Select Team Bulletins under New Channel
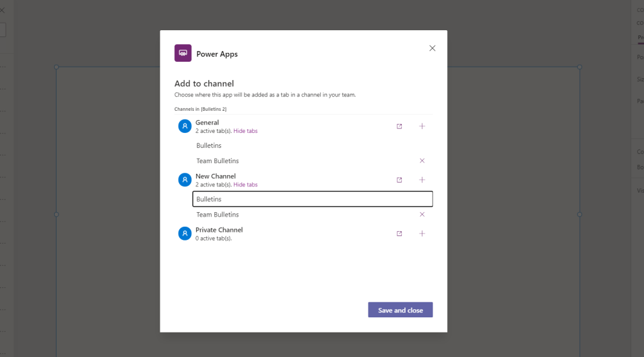This screenshot has height=357, width=644. [218, 215]
